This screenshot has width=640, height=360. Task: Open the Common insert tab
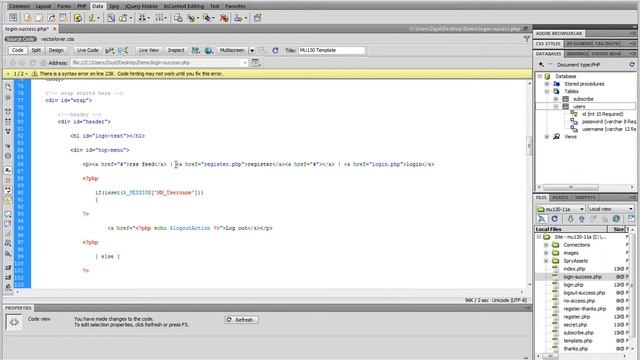point(20,6)
